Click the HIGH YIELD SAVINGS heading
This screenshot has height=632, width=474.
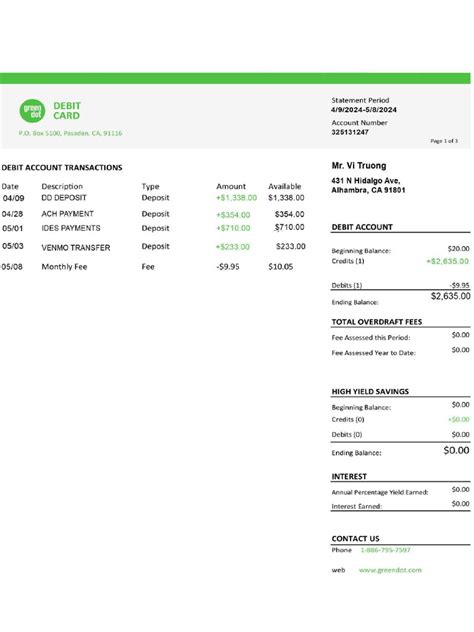click(370, 391)
